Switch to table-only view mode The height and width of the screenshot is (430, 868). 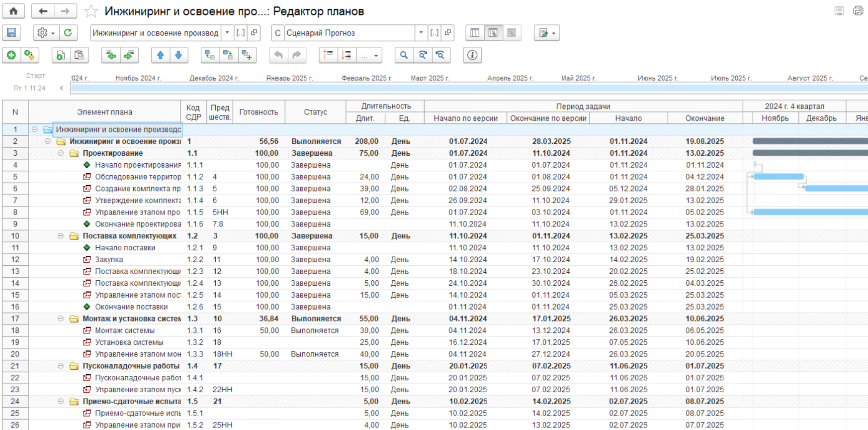(x=475, y=33)
